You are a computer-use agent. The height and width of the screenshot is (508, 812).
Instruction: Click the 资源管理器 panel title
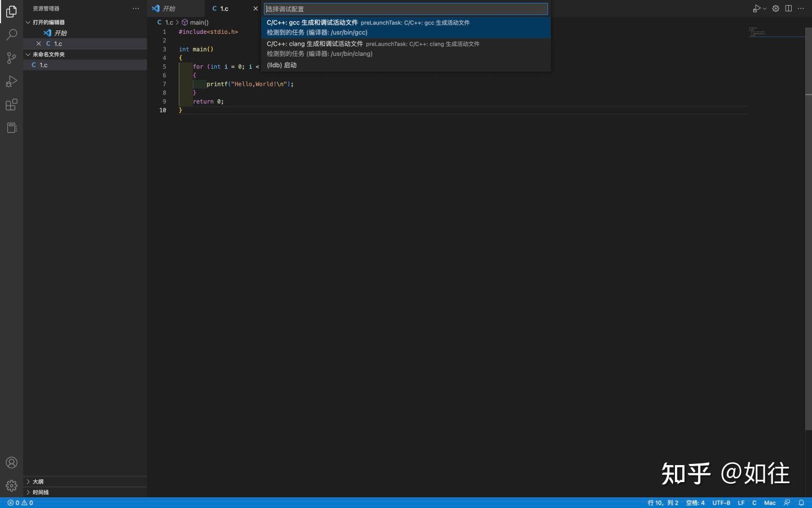pyautogui.click(x=46, y=8)
